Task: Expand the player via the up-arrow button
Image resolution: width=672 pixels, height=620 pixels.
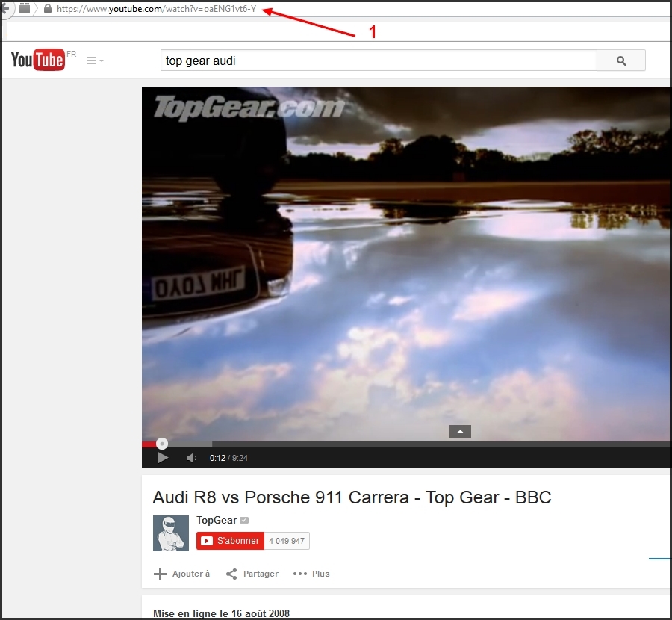Action: tap(460, 431)
